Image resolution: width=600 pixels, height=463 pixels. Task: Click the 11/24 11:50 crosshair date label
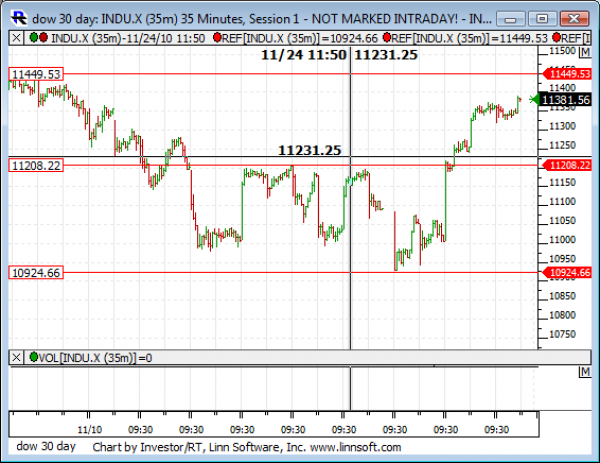304,55
